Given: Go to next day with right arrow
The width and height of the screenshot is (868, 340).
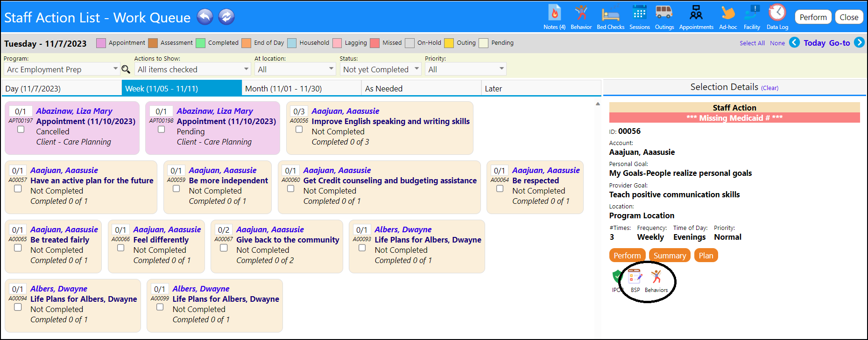Looking at the screenshot, I should coord(859,42).
